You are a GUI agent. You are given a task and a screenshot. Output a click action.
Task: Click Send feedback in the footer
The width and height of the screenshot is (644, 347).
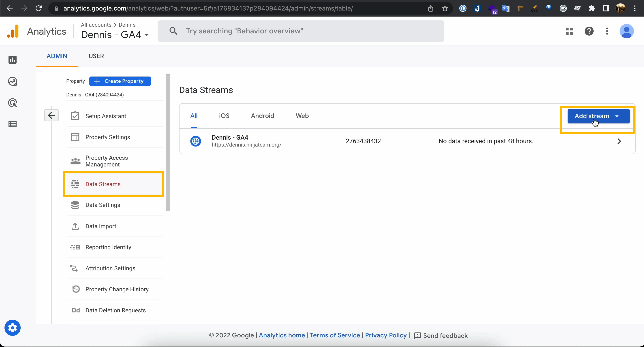coord(441,336)
